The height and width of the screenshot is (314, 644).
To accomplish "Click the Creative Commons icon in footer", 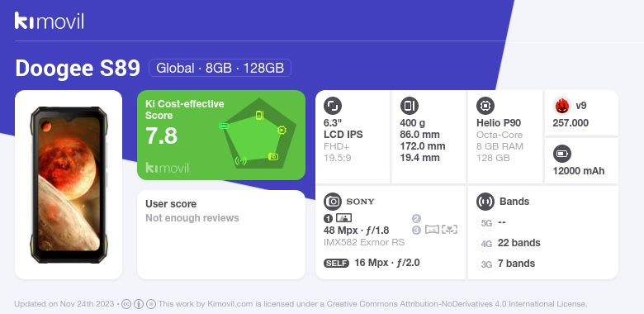I will pos(126,304).
